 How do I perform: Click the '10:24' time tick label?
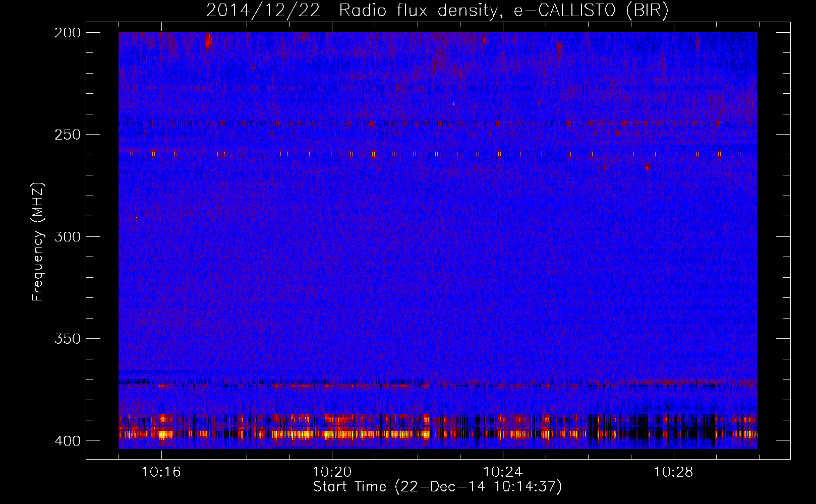(503, 472)
